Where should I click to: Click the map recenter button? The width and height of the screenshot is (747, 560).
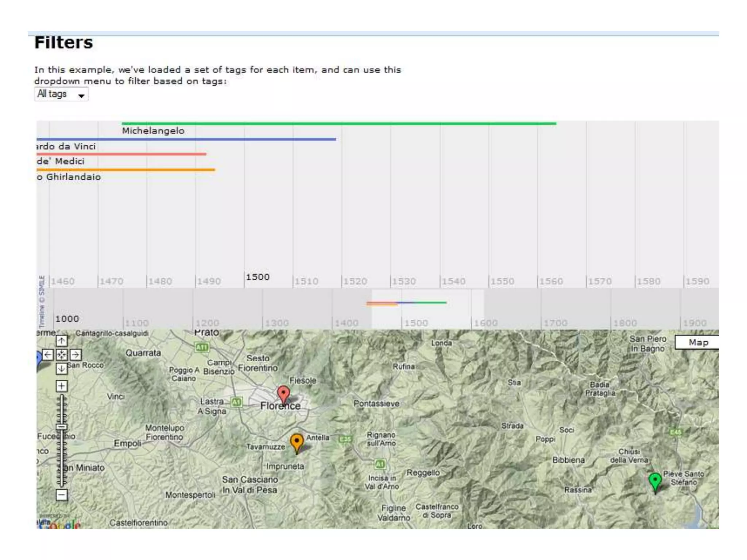click(x=61, y=355)
